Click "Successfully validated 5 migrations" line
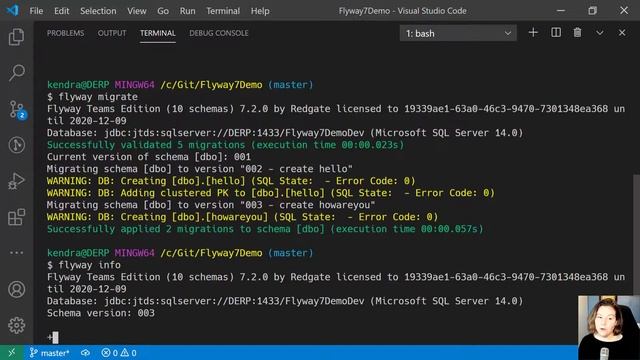 225,145
